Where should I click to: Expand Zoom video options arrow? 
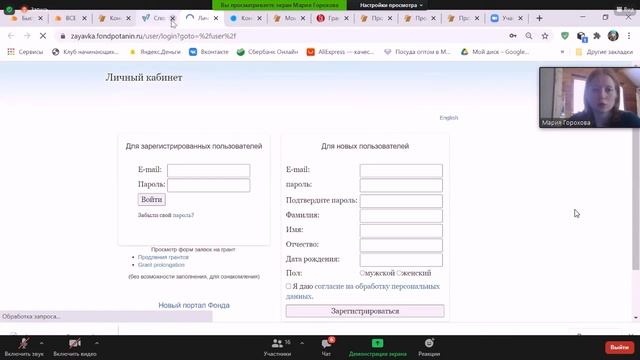[97, 343]
